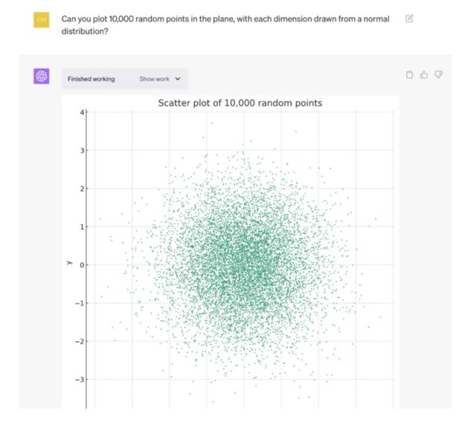
Task: Click the plot title 'Scatter plot of 10,000 random points'
Action: point(240,103)
